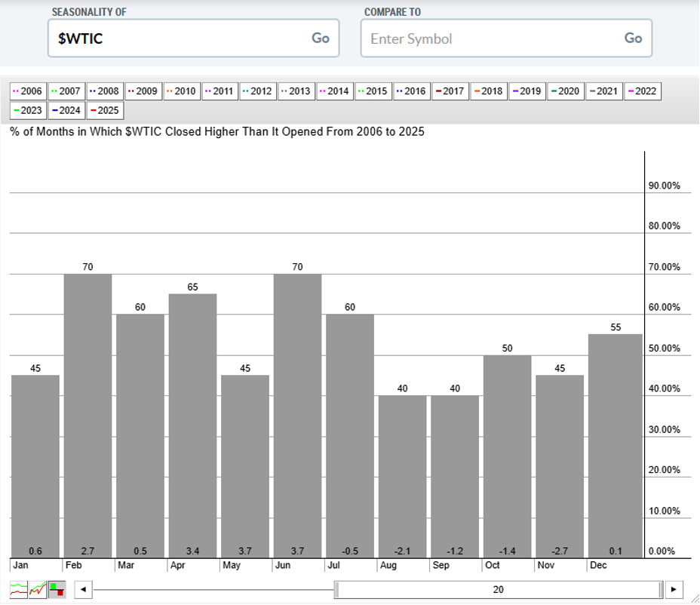Enable the 2020 year series

click(565, 91)
